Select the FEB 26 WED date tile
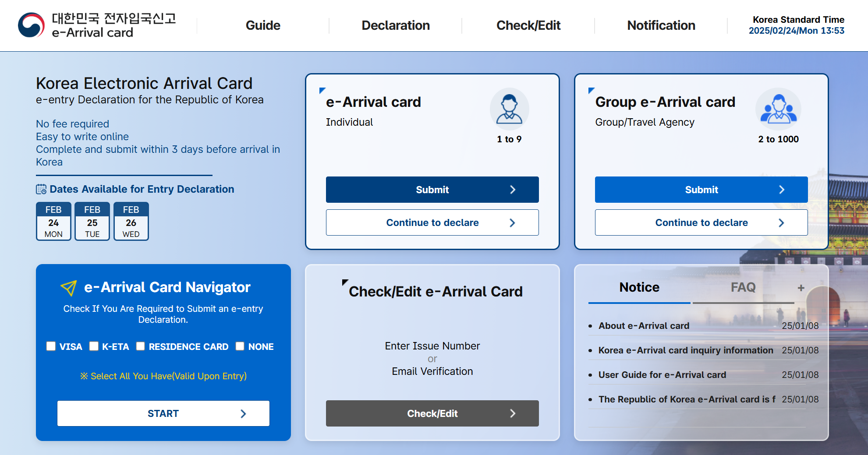Image resolution: width=868 pixels, height=455 pixels. (131, 221)
